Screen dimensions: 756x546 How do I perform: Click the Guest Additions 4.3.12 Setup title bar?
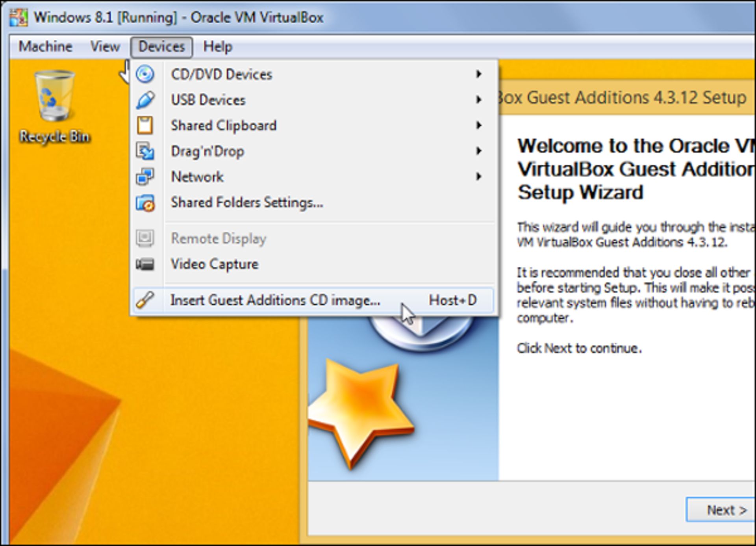[x=627, y=97]
